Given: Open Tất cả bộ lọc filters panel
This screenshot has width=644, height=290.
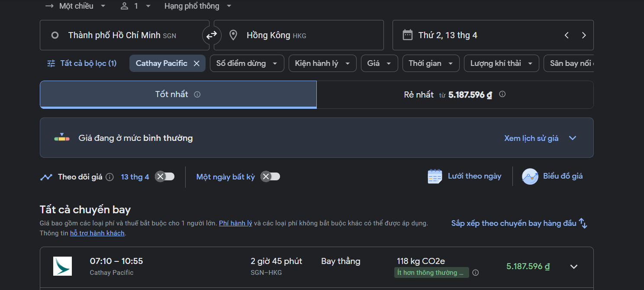Looking at the screenshot, I should 82,63.
